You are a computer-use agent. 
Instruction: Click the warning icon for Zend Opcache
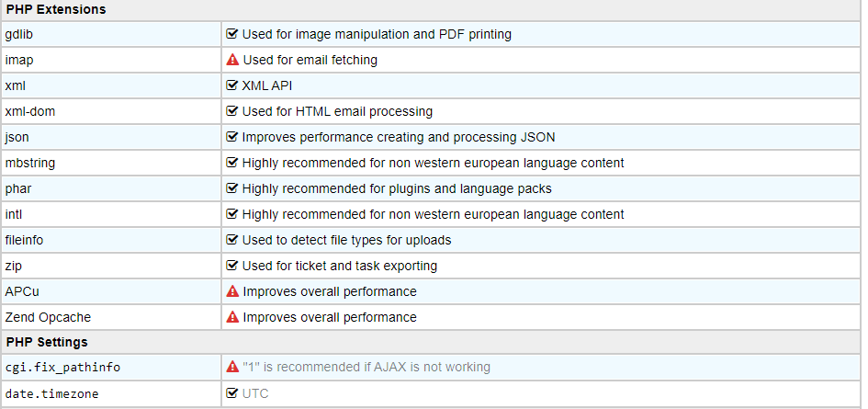[232, 317]
